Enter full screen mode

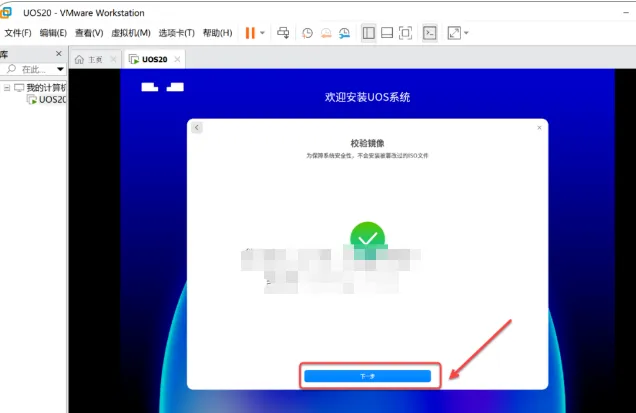(405, 33)
